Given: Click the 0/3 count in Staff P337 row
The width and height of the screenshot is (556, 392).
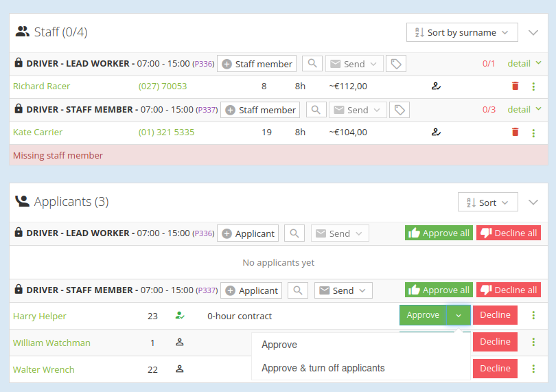Looking at the screenshot, I should click(489, 110).
